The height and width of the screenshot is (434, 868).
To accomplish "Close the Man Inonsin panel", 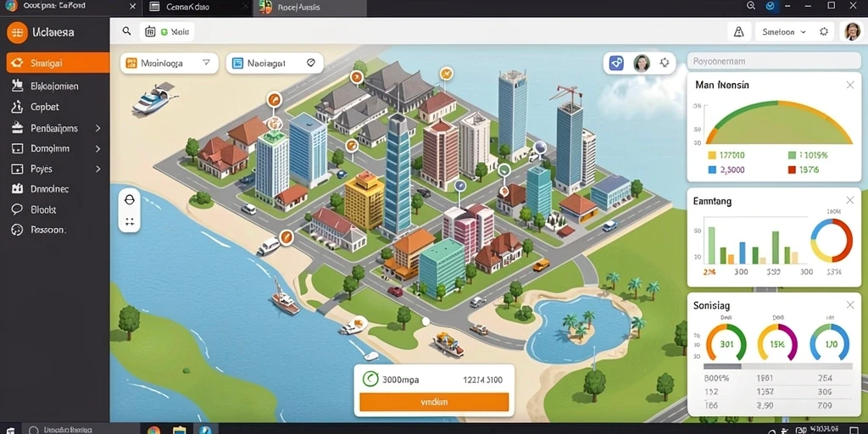I will point(850,85).
